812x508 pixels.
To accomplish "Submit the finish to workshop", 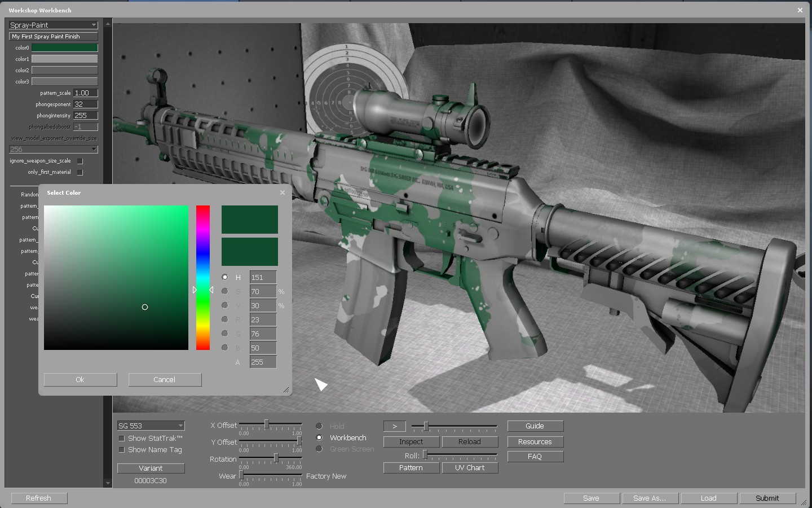I will click(767, 498).
